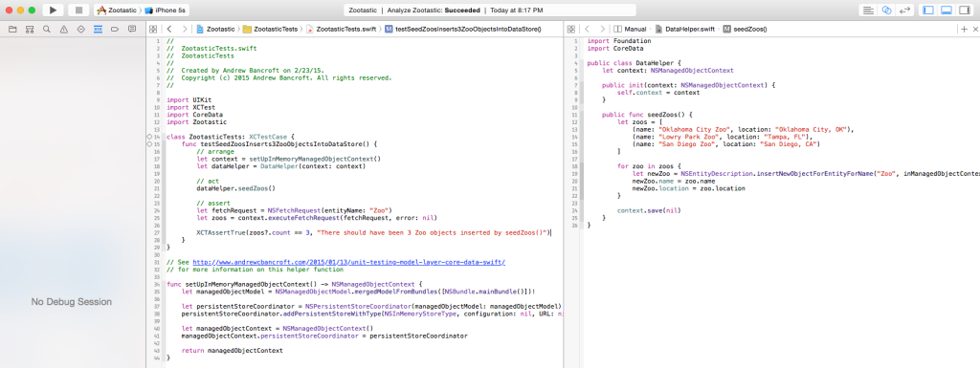Image resolution: width=980 pixels, height=368 pixels.
Task: Click the import XCTest statement
Action: 190,107
